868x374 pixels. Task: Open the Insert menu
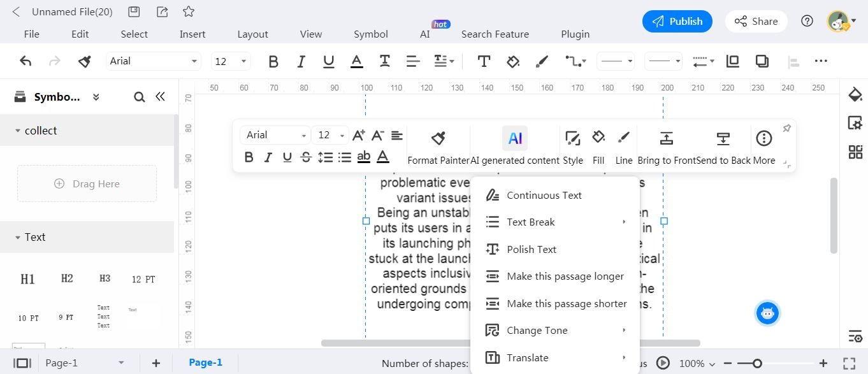click(x=192, y=34)
